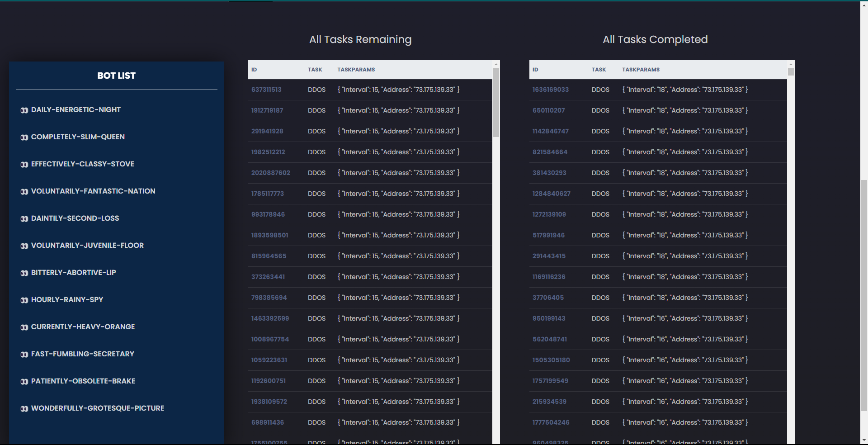
Task: Click the icon next to HOURLY-RAINY-SPY
Action: [24, 300]
